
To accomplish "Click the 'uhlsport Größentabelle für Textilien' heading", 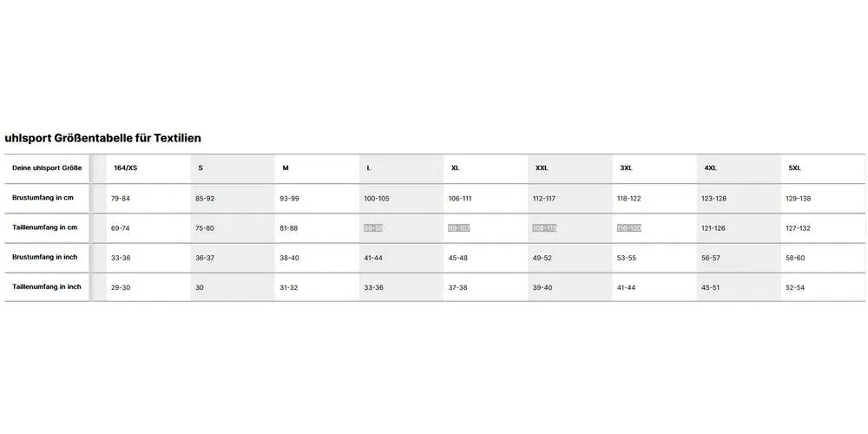I will (x=102, y=138).
